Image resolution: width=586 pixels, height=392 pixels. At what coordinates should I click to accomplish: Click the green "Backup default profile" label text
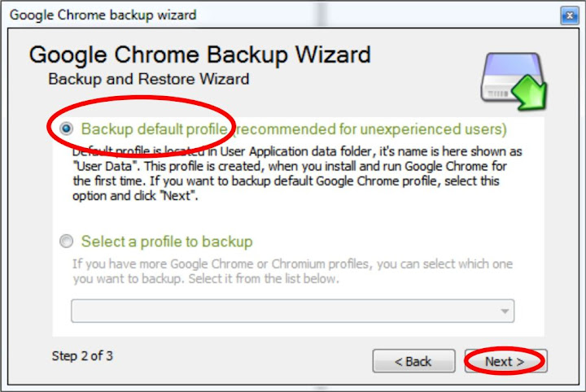(155, 129)
